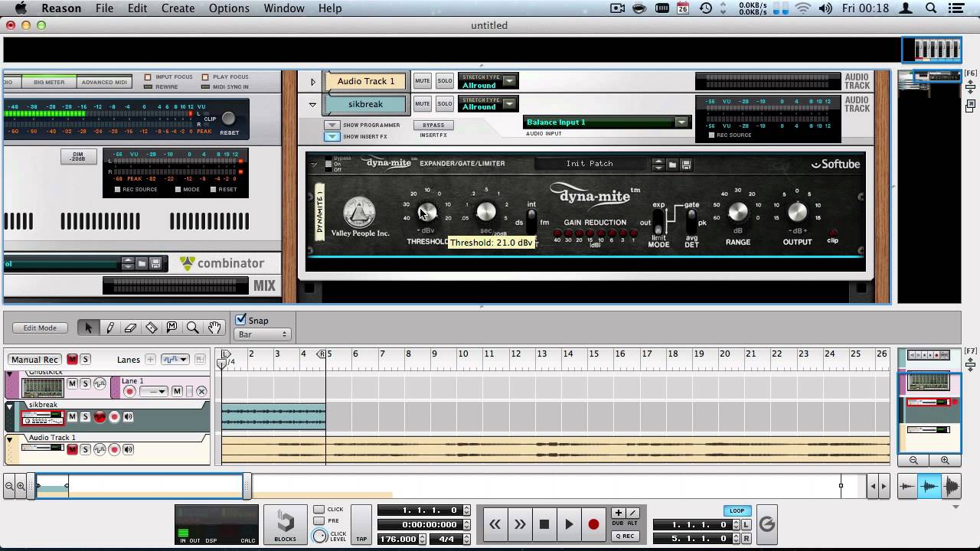Mute the sikbreak track in the rack
This screenshot has height=551, width=980.
(x=423, y=103)
